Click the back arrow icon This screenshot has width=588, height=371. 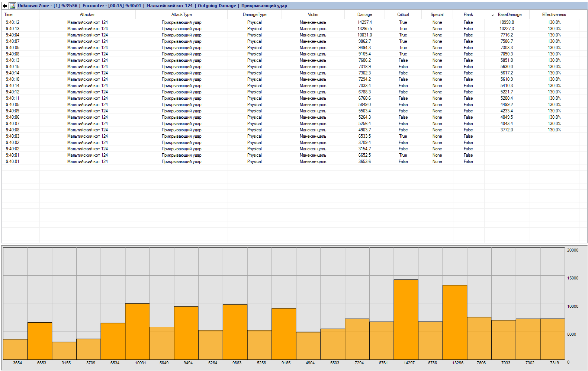pyautogui.click(x=5, y=6)
